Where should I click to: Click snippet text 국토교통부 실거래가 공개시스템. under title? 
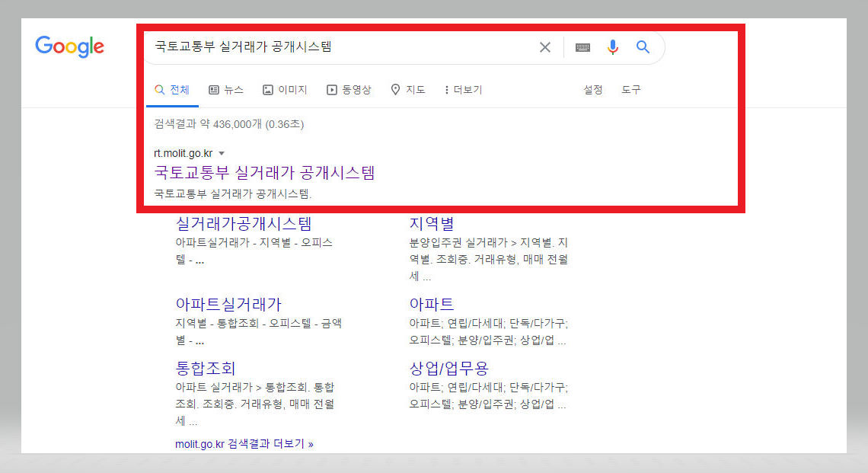coord(233,194)
